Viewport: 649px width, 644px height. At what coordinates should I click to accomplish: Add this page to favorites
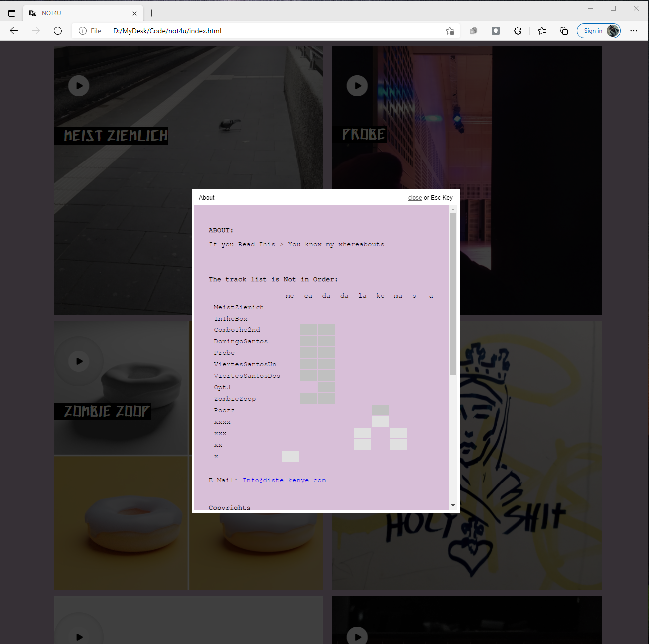(x=450, y=31)
